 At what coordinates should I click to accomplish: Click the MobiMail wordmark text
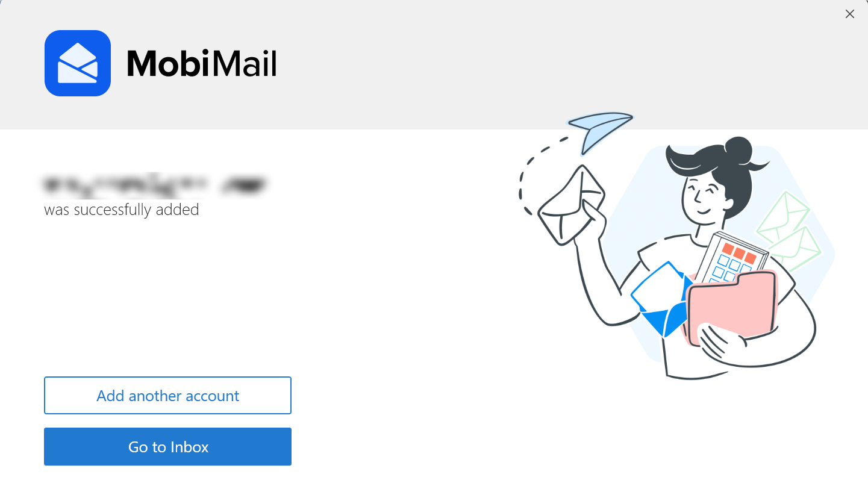202,63
